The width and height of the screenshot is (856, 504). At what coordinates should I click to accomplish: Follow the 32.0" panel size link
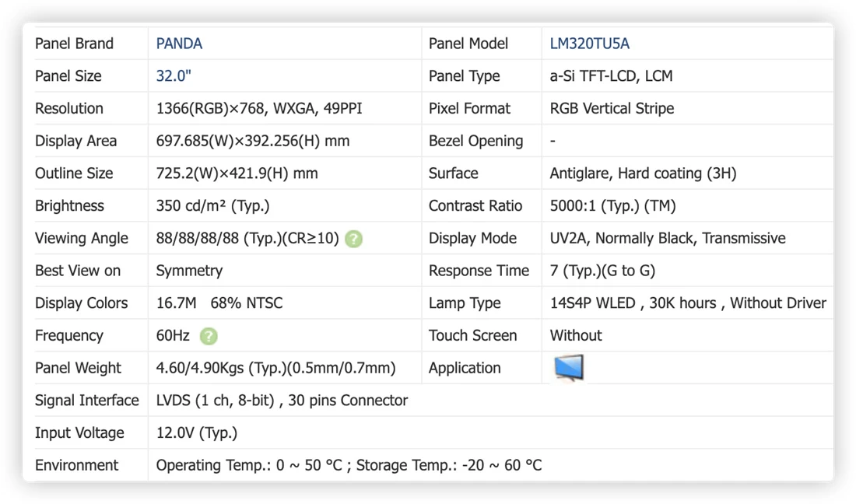point(174,75)
